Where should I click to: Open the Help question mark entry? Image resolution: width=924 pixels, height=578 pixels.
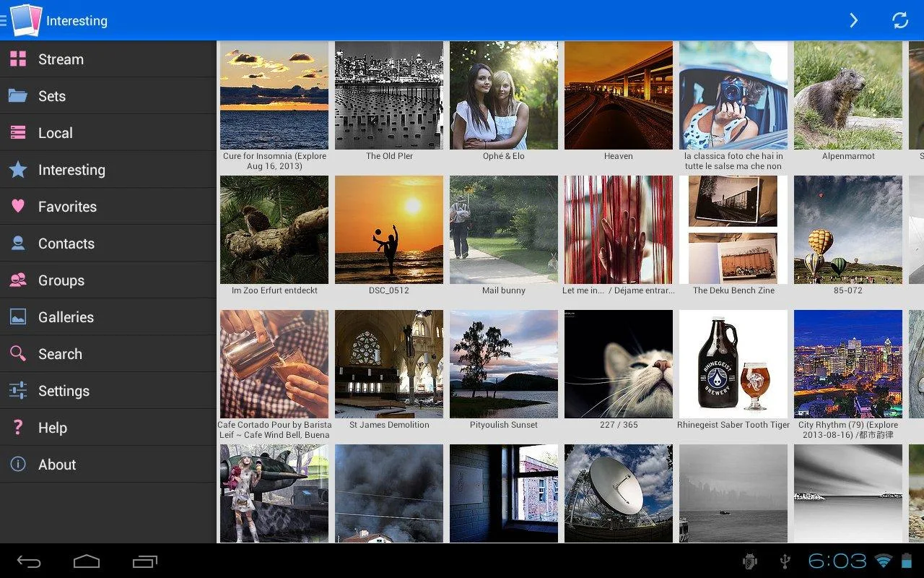point(108,428)
